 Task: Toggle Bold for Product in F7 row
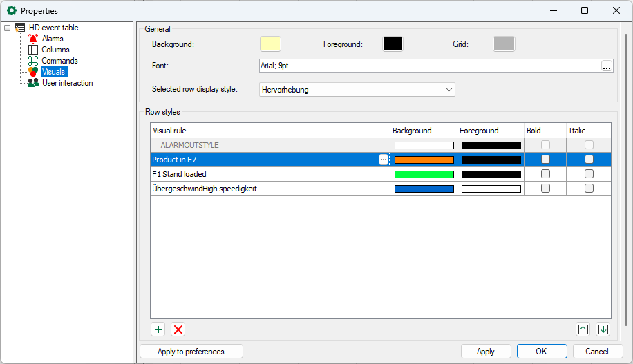coord(545,160)
